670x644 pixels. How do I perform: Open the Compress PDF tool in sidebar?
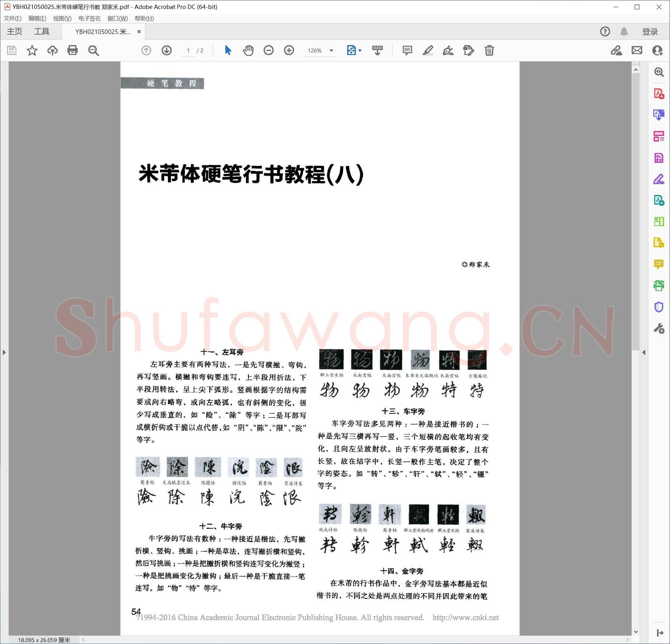coord(659,222)
